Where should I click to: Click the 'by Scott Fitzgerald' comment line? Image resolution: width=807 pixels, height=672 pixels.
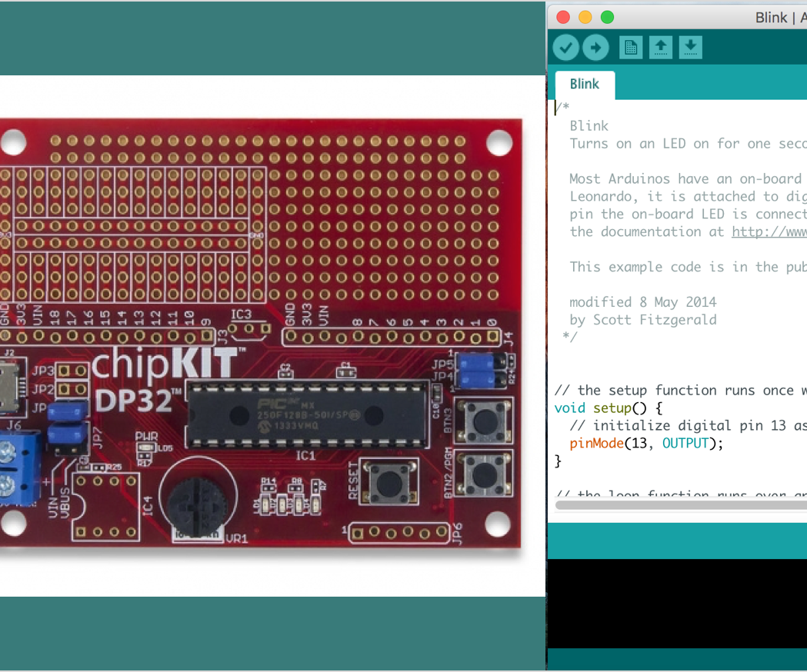643,320
